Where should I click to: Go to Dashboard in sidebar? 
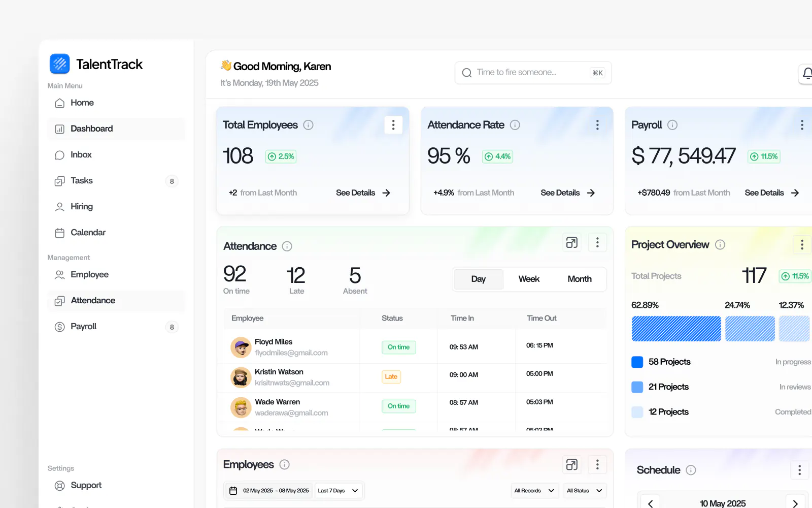[116, 129]
